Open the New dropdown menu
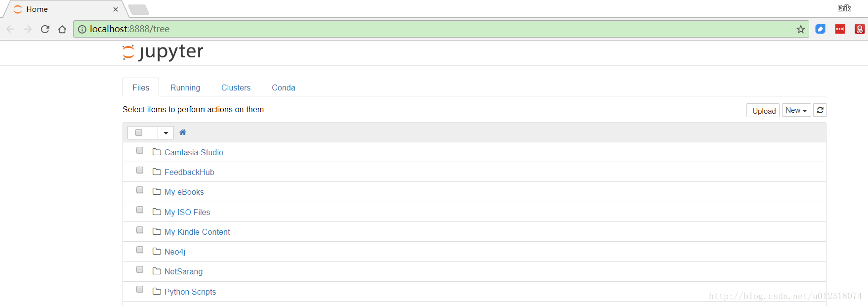The height and width of the screenshot is (306, 868). [796, 110]
